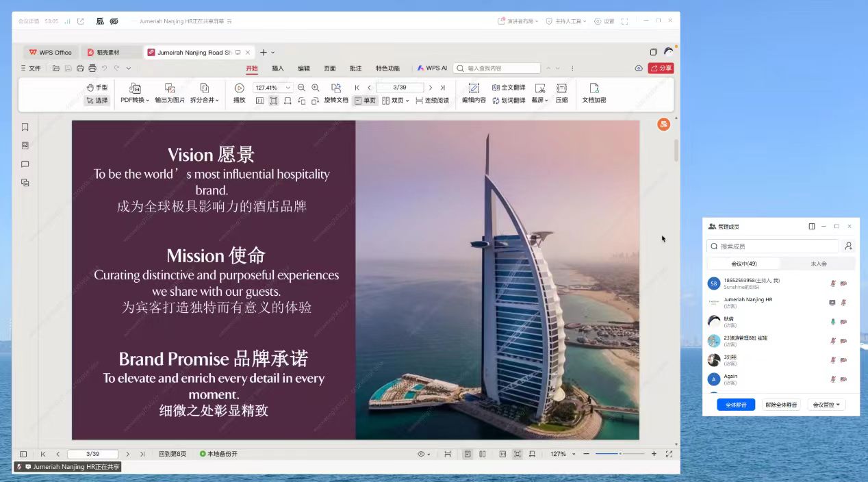Toggle single page layout in the status bar
Screen dimensions: 868x482
(468, 454)
